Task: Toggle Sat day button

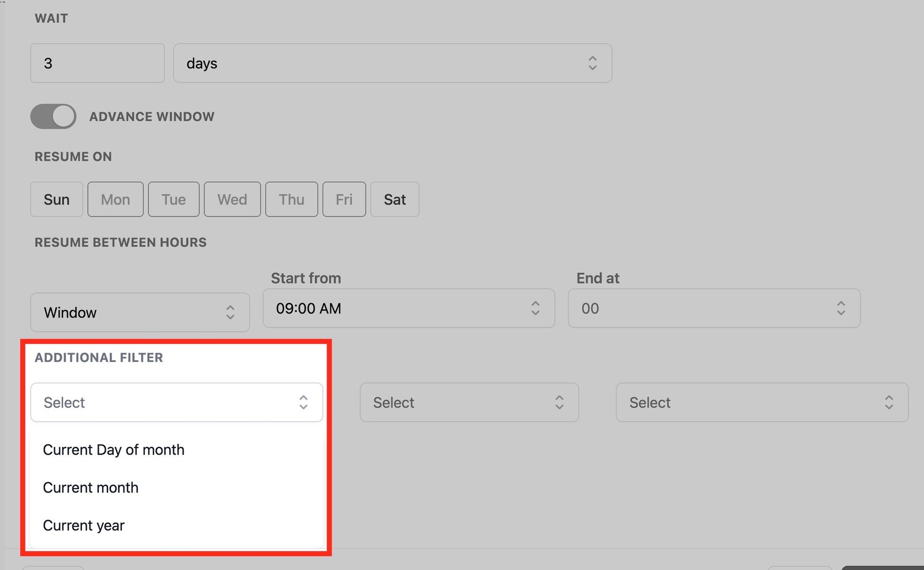Action: pos(395,200)
